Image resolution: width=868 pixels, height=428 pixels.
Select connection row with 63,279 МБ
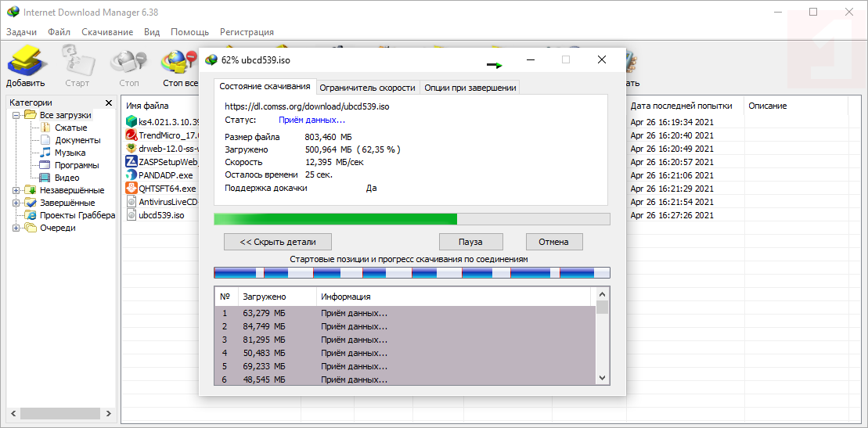pyautogui.click(x=405, y=314)
